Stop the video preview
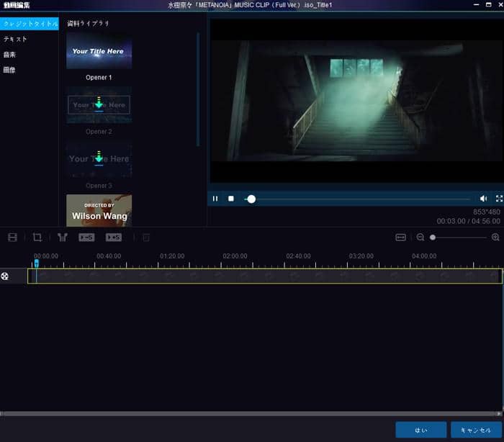The image size is (504, 442). (230, 199)
